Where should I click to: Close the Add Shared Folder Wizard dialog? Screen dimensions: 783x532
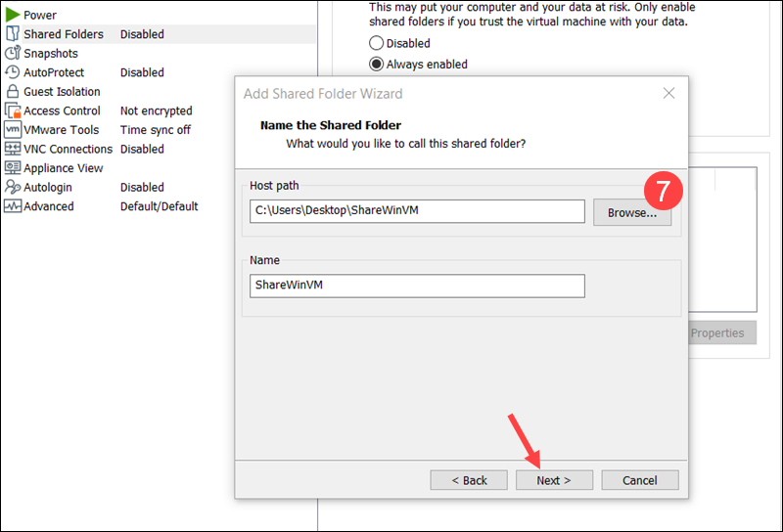(x=668, y=94)
